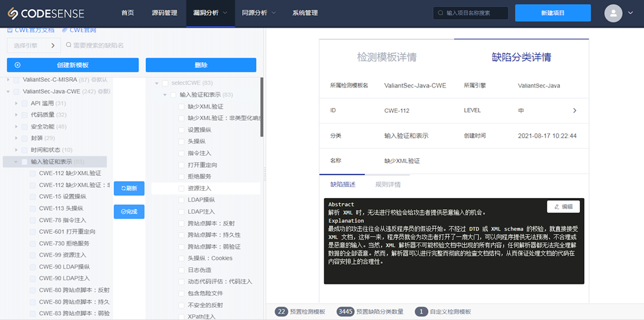Image resolution: width=644 pixels, height=320 pixels.
Task: Go to 首页 in navigation
Action: (128, 13)
